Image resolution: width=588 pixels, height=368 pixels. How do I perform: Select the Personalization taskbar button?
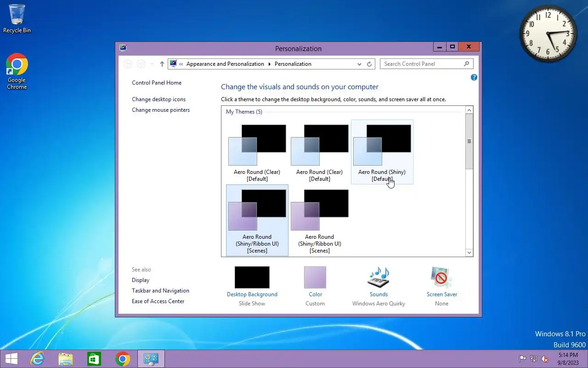tap(151, 359)
